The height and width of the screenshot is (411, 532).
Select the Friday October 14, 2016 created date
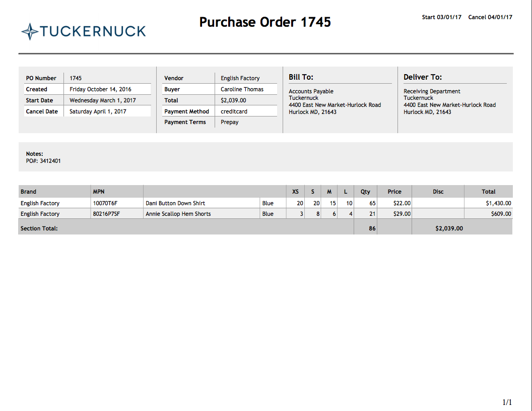pos(100,89)
